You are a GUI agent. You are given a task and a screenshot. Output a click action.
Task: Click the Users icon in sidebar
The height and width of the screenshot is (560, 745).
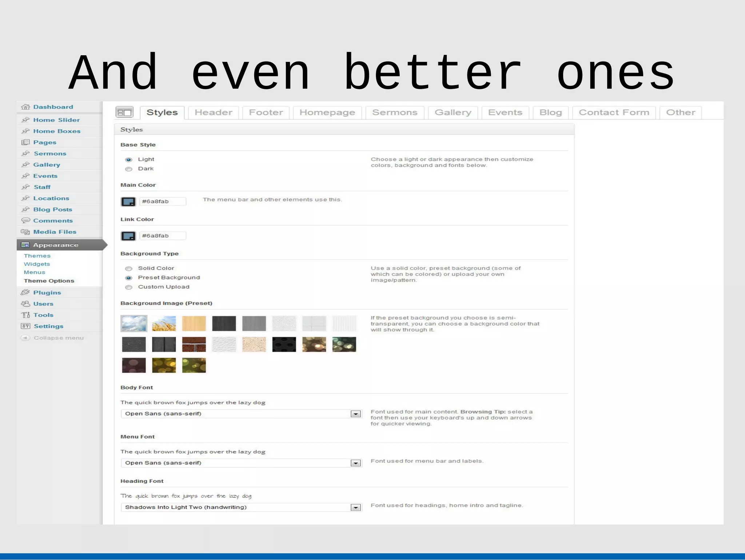pyautogui.click(x=25, y=304)
